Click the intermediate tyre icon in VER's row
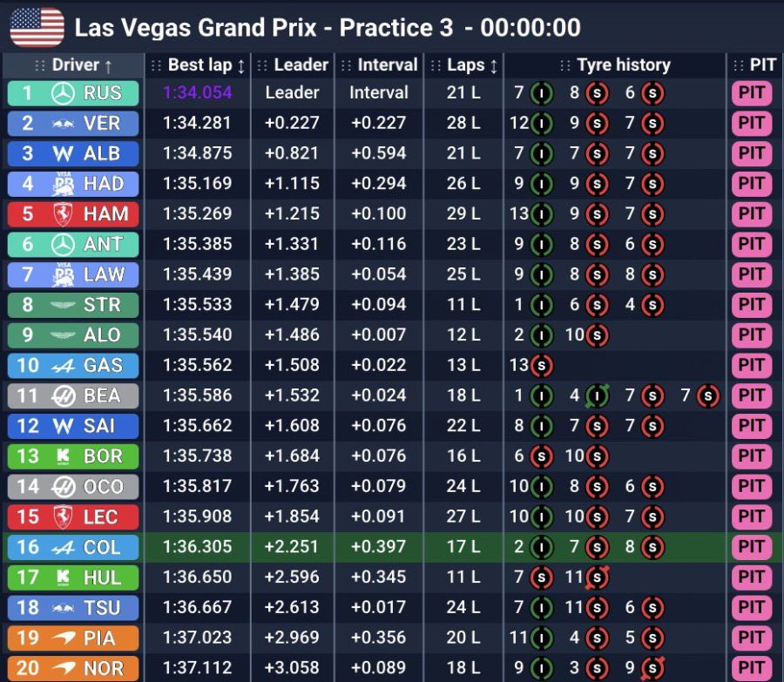This screenshot has width=784, height=682. click(x=544, y=124)
